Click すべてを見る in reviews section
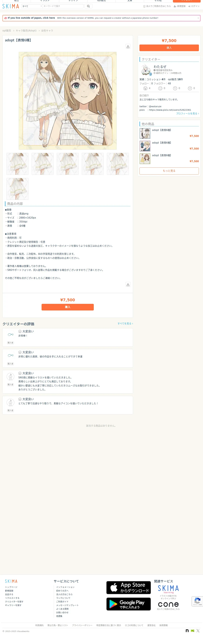Screen dimensions: 203x644 tap(125, 323)
